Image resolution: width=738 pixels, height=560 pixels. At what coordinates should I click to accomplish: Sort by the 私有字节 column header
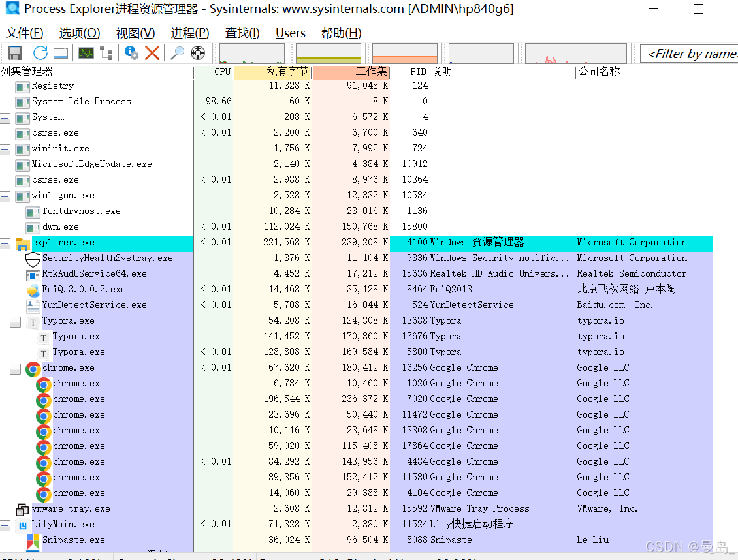(x=272, y=72)
